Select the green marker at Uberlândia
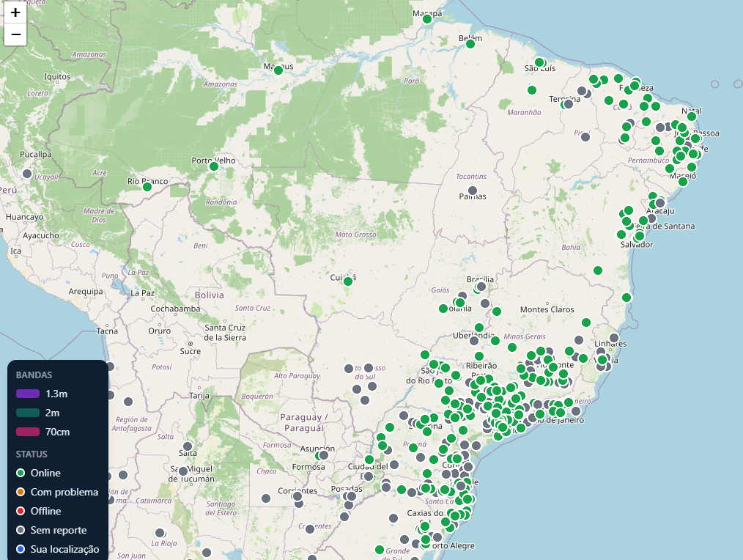This screenshot has width=743, height=560. point(479,328)
